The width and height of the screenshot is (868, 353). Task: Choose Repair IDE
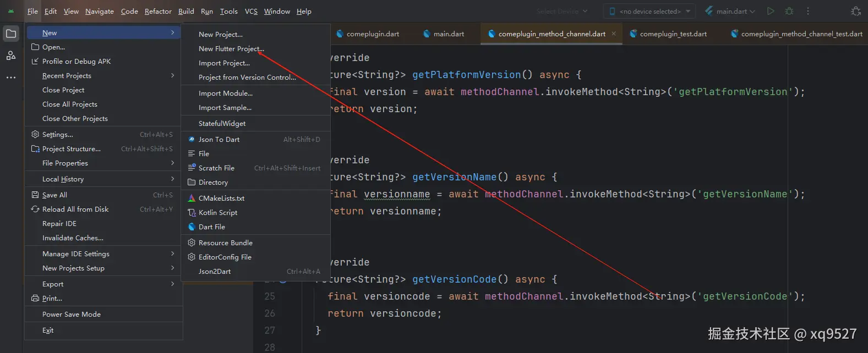(103, 223)
